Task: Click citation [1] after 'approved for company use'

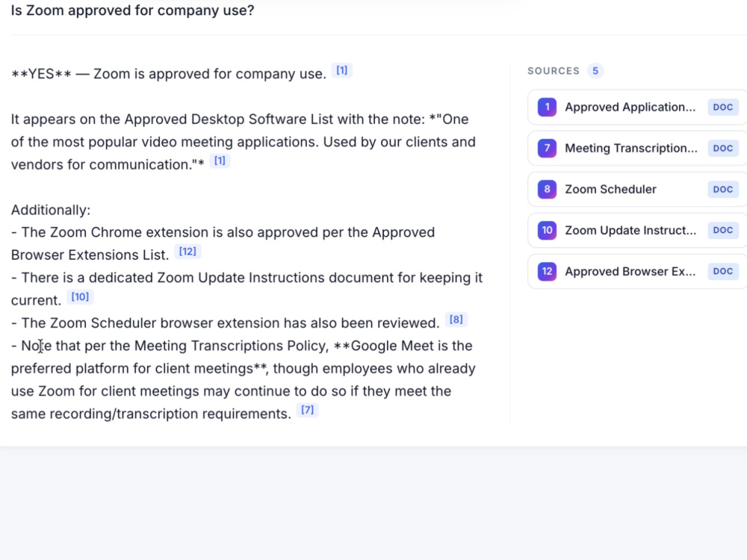Action: pyautogui.click(x=341, y=70)
